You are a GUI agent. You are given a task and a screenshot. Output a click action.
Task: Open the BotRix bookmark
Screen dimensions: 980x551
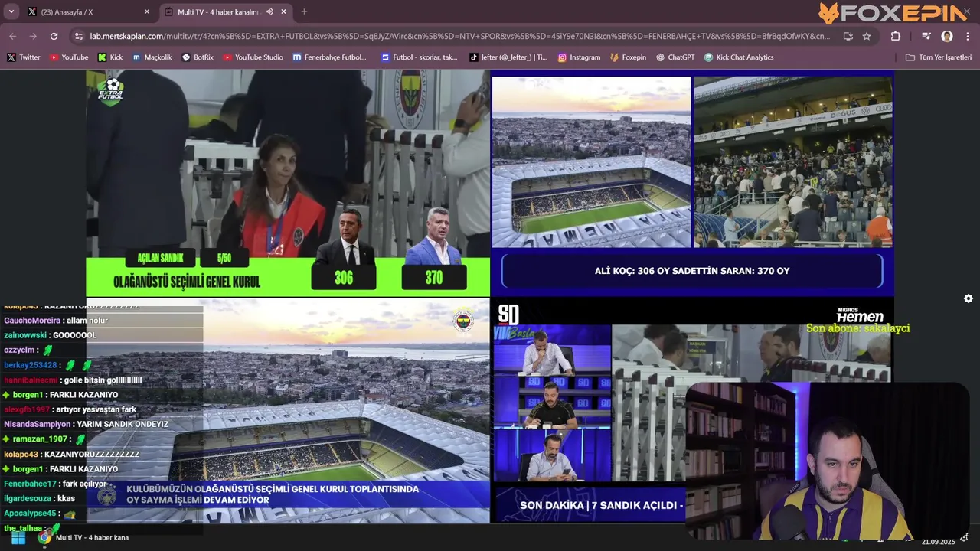coord(198,57)
